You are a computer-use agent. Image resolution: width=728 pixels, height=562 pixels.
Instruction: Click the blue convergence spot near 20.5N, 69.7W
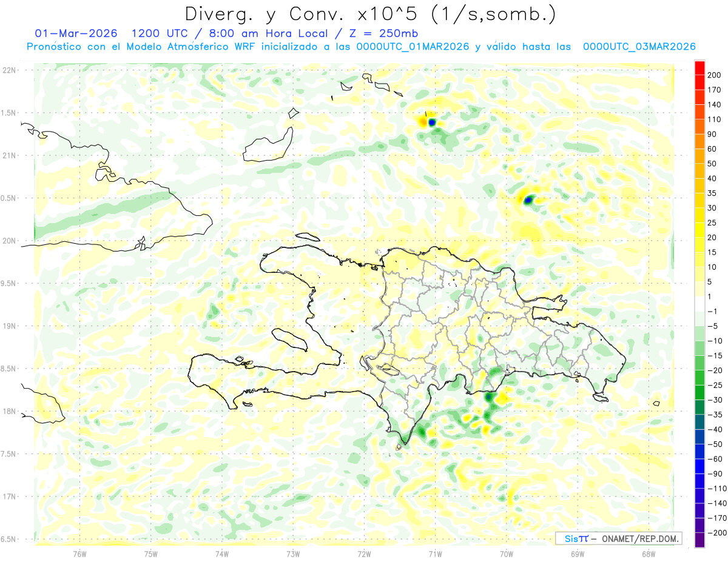coord(528,199)
